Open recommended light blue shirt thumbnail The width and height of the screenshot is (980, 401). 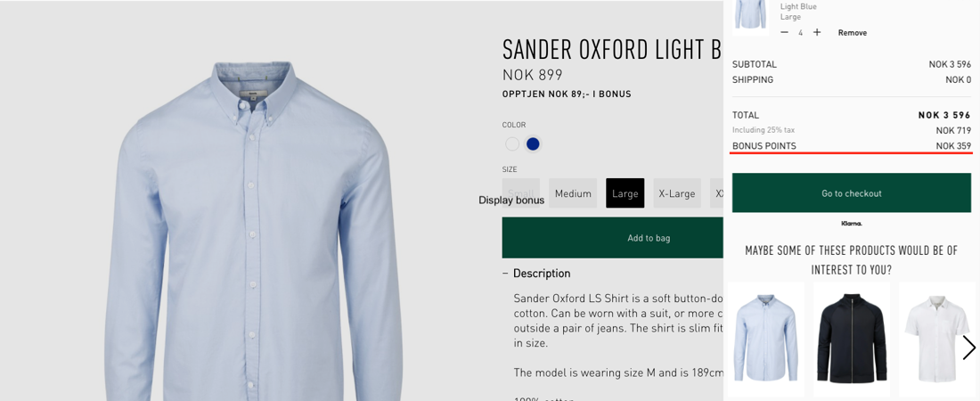(x=766, y=340)
